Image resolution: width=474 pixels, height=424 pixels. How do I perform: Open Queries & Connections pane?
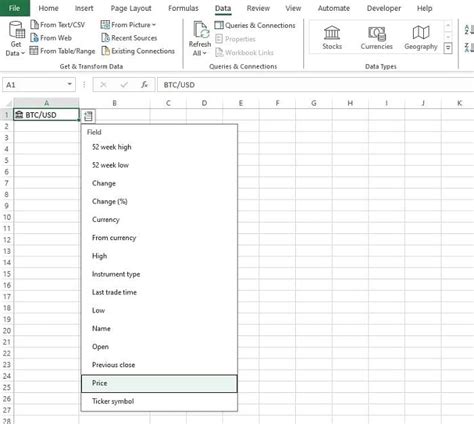click(255, 25)
